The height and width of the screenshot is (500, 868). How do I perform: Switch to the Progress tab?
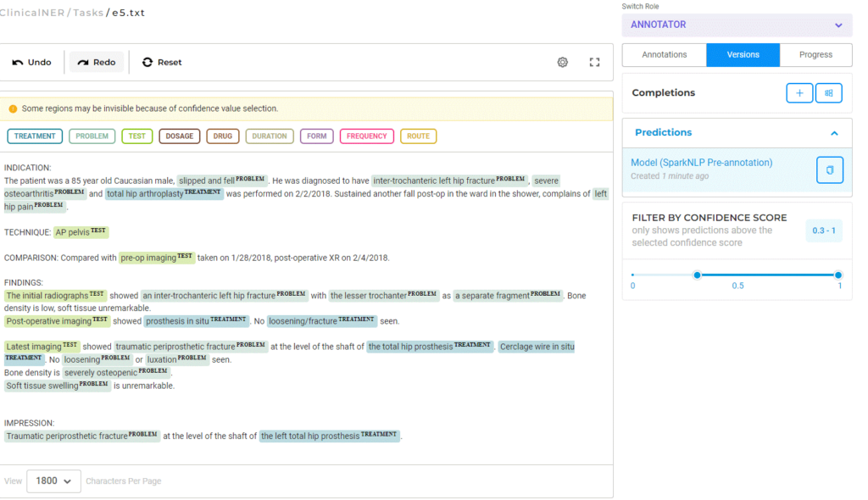(x=815, y=55)
